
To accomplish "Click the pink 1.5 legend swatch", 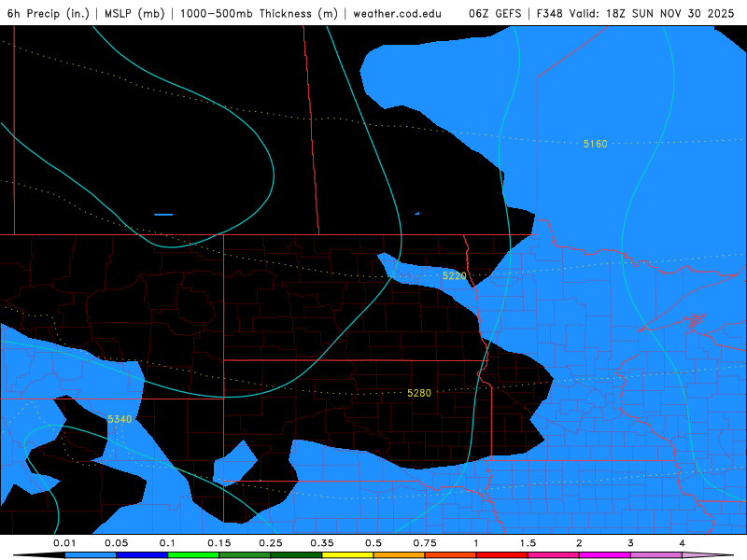I will point(554,555).
